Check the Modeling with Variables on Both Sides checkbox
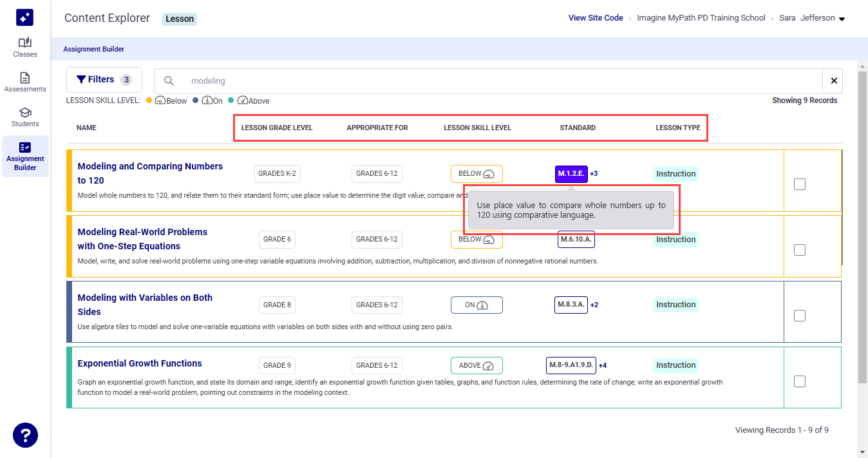This screenshot has width=868, height=458. click(799, 315)
